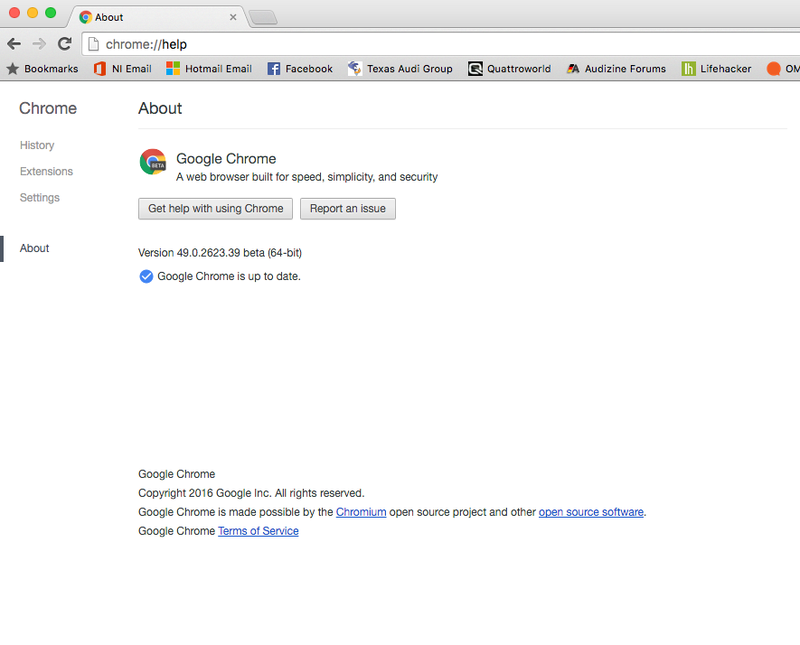
Task: Close the About tab
Action: point(233,17)
